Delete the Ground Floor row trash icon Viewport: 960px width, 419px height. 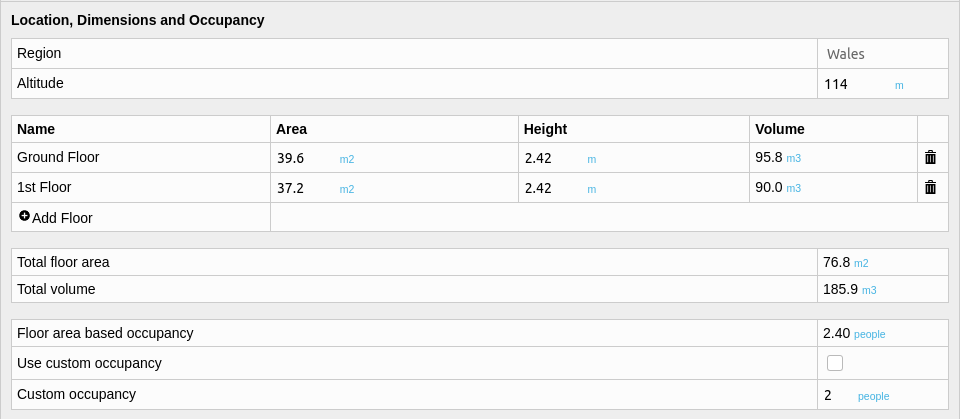point(930,157)
